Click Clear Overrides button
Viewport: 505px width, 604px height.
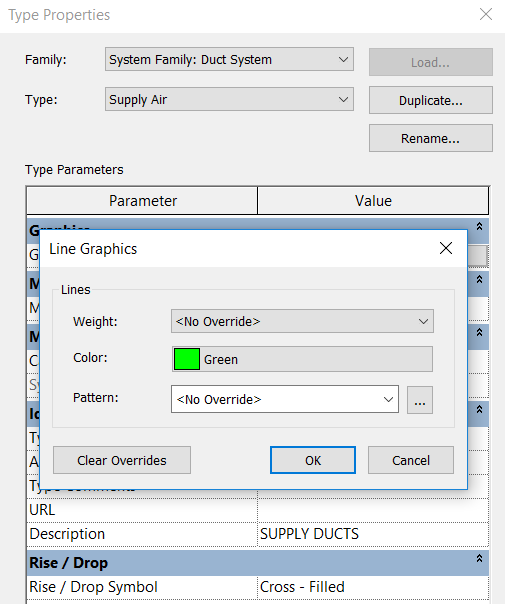coord(122,460)
